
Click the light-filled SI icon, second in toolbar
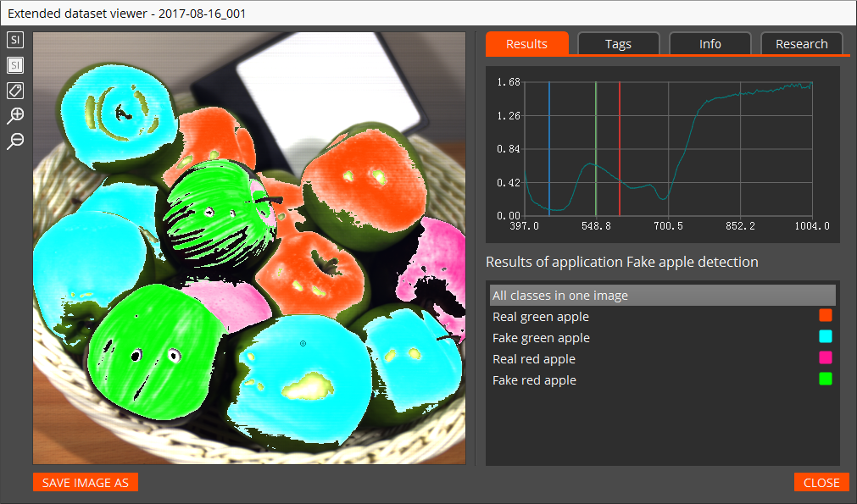tap(15, 65)
